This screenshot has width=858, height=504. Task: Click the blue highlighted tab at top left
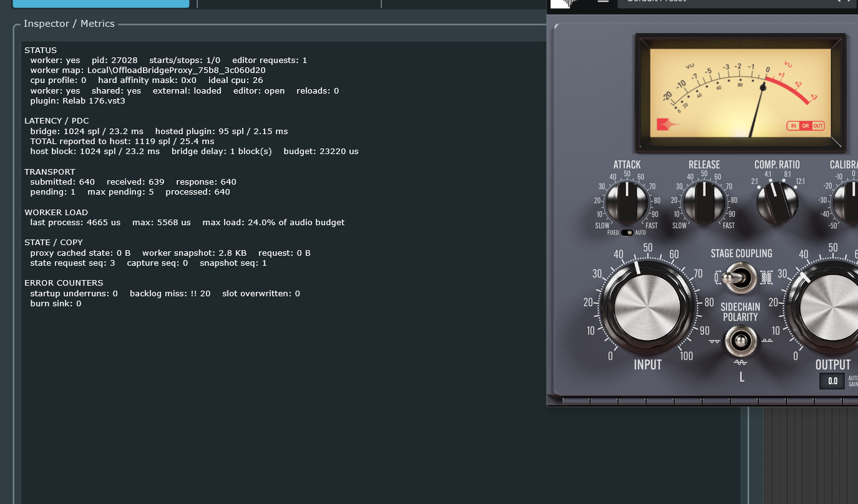(x=100, y=4)
